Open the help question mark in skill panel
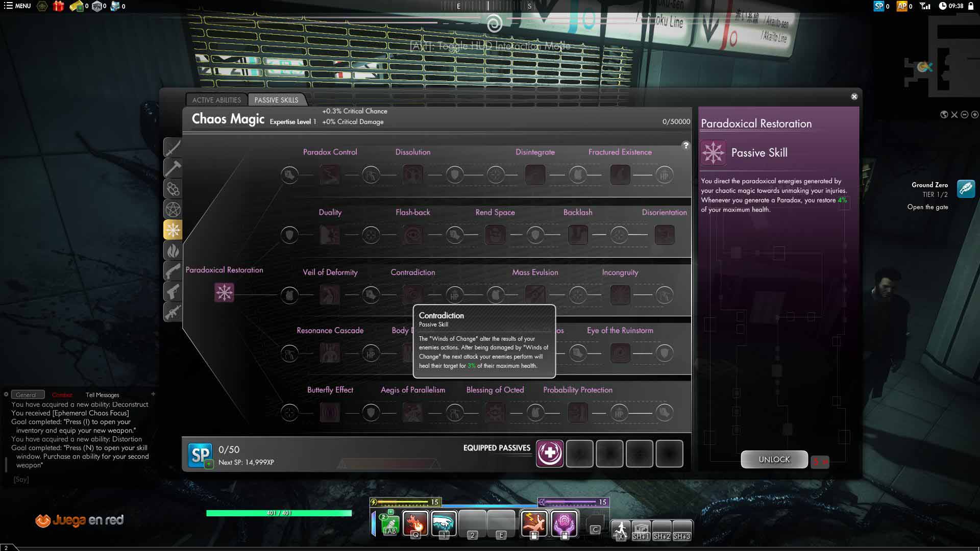The width and height of the screenshot is (980, 551). coord(685,145)
